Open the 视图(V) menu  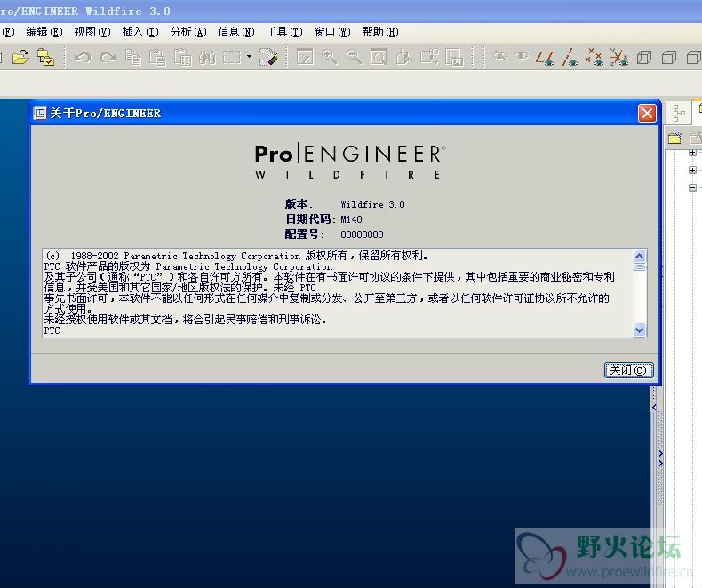pos(92,32)
